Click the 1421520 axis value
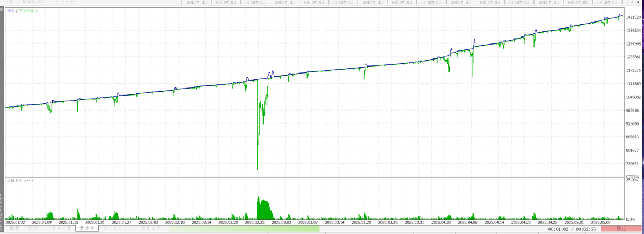Screen dimensions: 644x234 (x=634, y=17)
